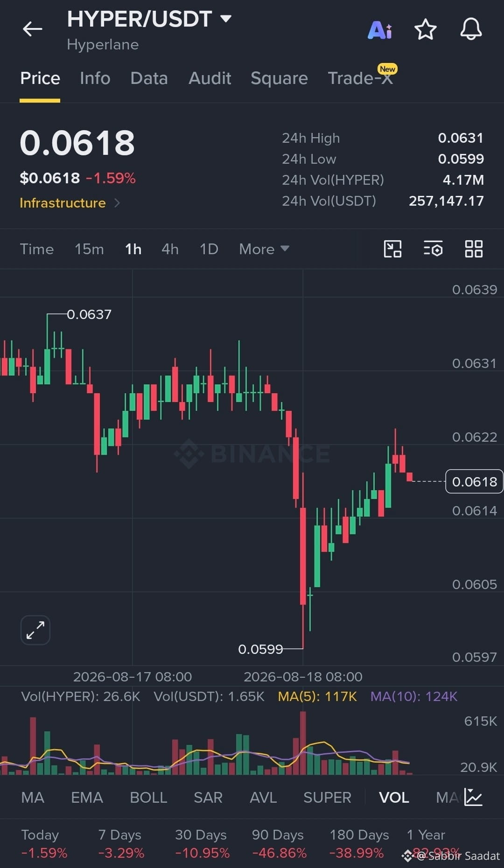The height and width of the screenshot is (868, 504).
Task: Open the multi-chart grid layout icon
Action: click(474, 249)
